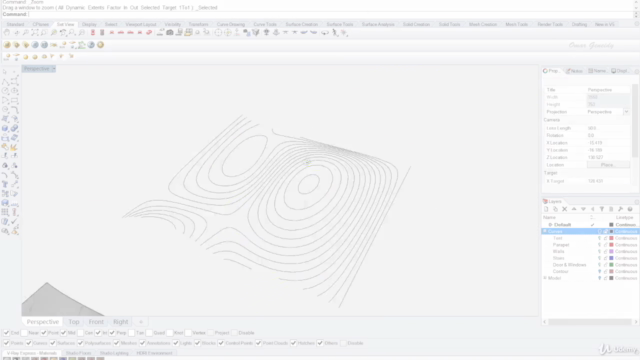This screenshot has height=360, width=640.
Task: Switch to the Top viewport tab
Action: point(74,322)
